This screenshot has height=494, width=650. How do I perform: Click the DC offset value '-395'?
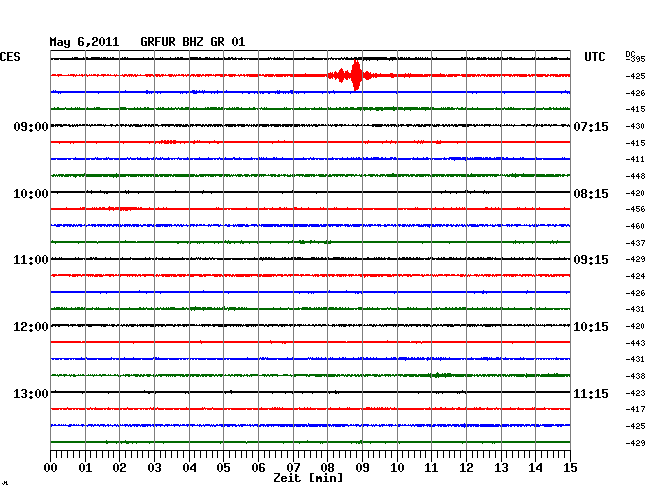tap(635, 59)
